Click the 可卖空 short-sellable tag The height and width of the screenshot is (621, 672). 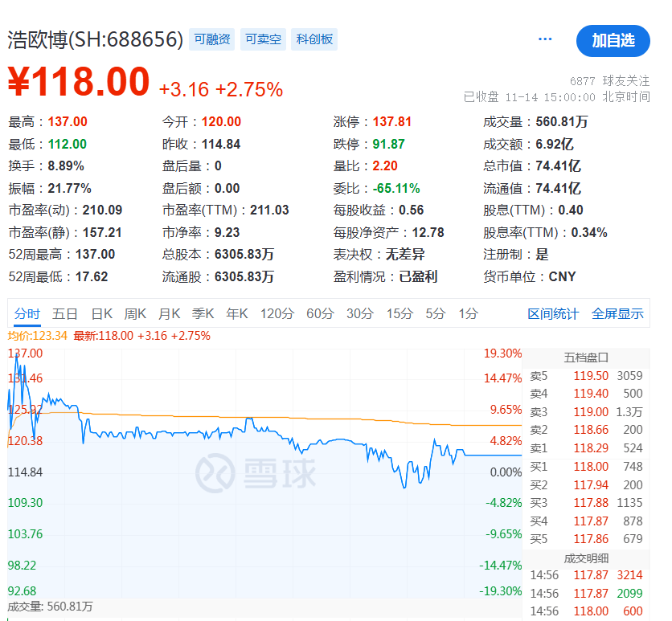pos(263,39)
